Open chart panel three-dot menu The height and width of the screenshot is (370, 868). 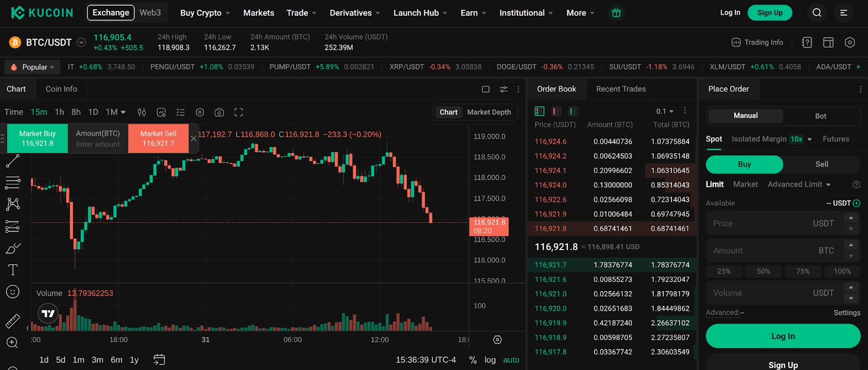tap(519, 89)
